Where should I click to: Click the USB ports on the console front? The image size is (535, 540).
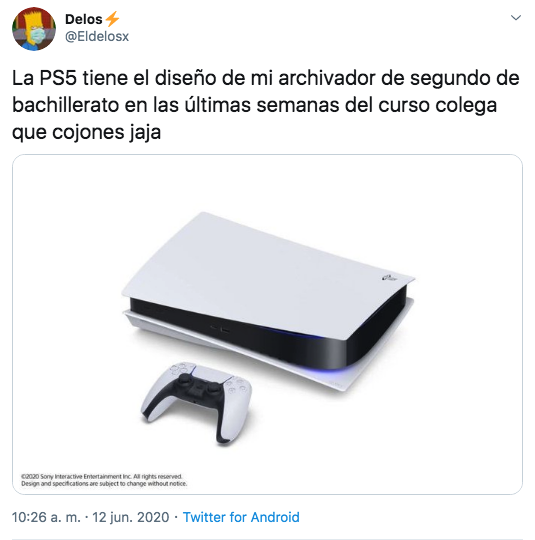tap(220, 330)
